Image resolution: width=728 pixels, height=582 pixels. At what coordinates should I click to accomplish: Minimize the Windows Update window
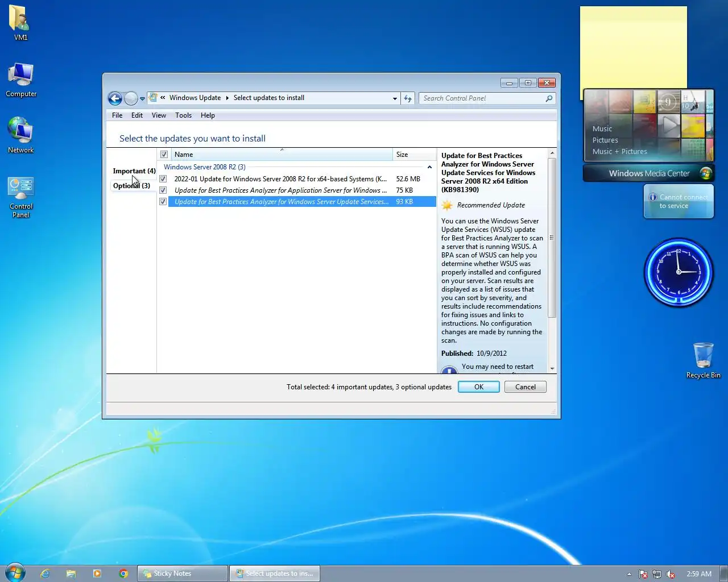509,83
